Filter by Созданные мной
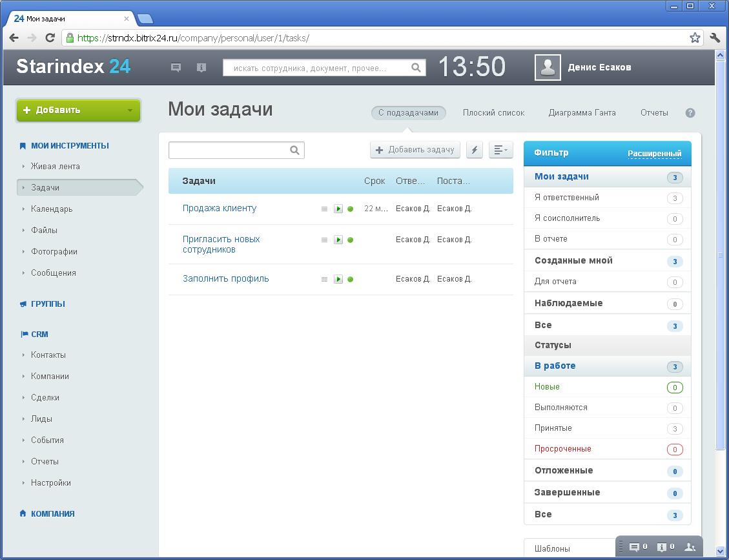Image resolution: width=729 pixels, height=560 pixels. point(607,260)
